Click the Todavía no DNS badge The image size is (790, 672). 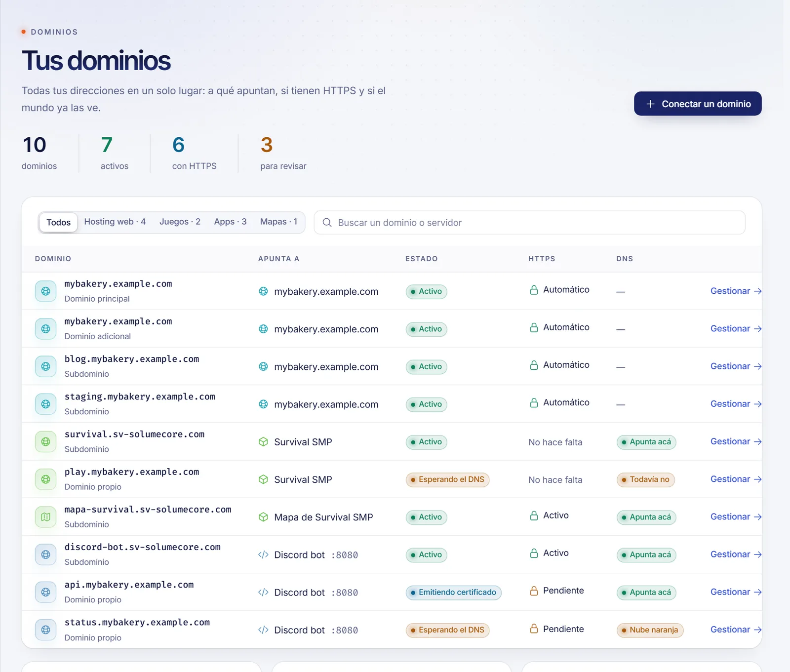[x=645, y=479]
